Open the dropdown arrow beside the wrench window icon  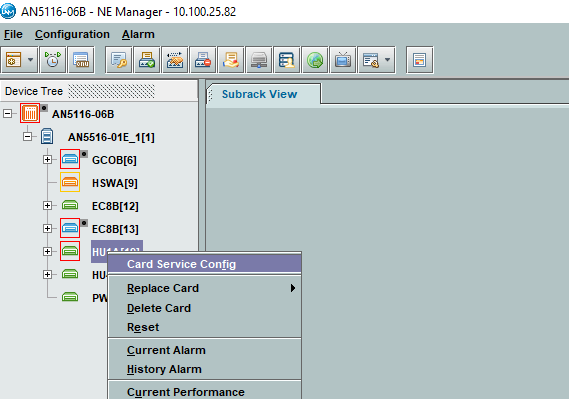pyautogui.click(x=388, y=60)
